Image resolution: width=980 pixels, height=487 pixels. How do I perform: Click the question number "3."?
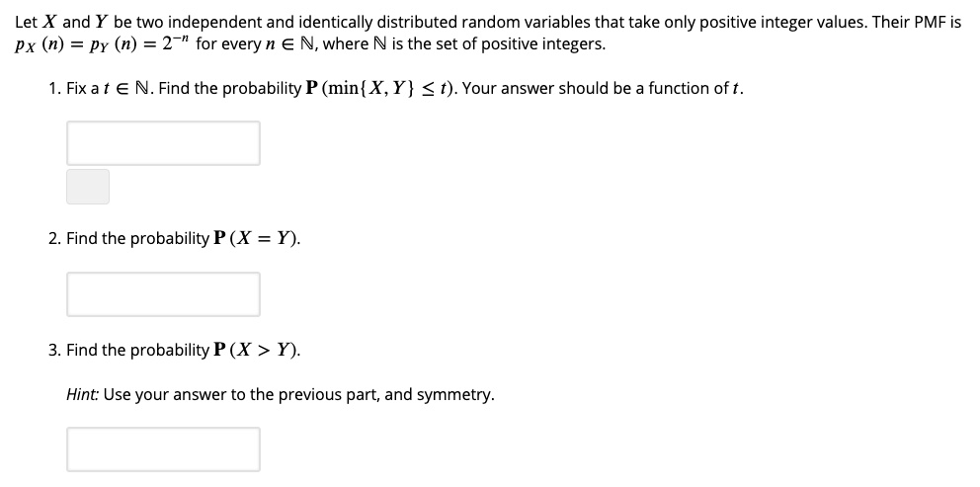(x=55, y=351)
